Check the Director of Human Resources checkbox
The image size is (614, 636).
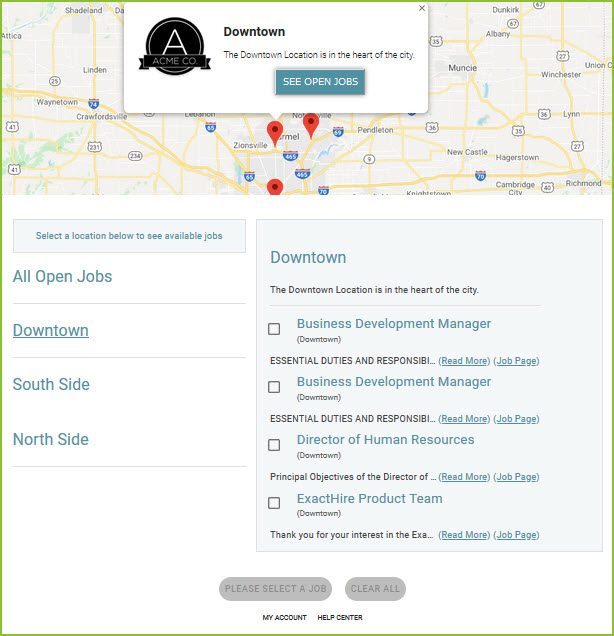[x=274, y=445]
